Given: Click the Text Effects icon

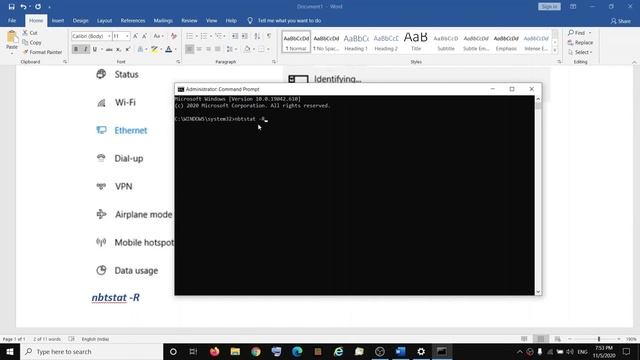Looking at the screenshot, I should point(140,49).
